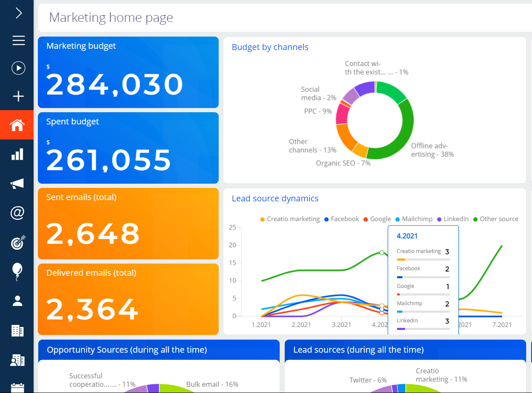
Task: Click the Offline advertising - 38% label
Action: [x=432, y=150]
